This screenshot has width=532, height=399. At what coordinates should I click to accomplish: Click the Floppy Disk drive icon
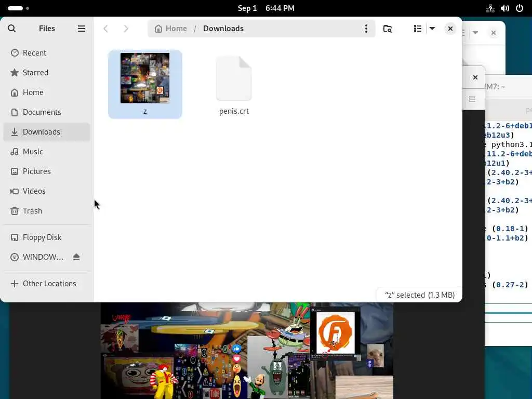(x=15, y=237)
